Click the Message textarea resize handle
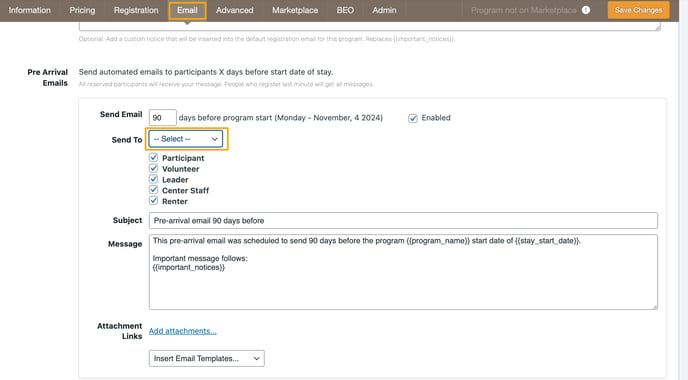Viewport: 688px width, 380px height. click(x=655, y=307)
